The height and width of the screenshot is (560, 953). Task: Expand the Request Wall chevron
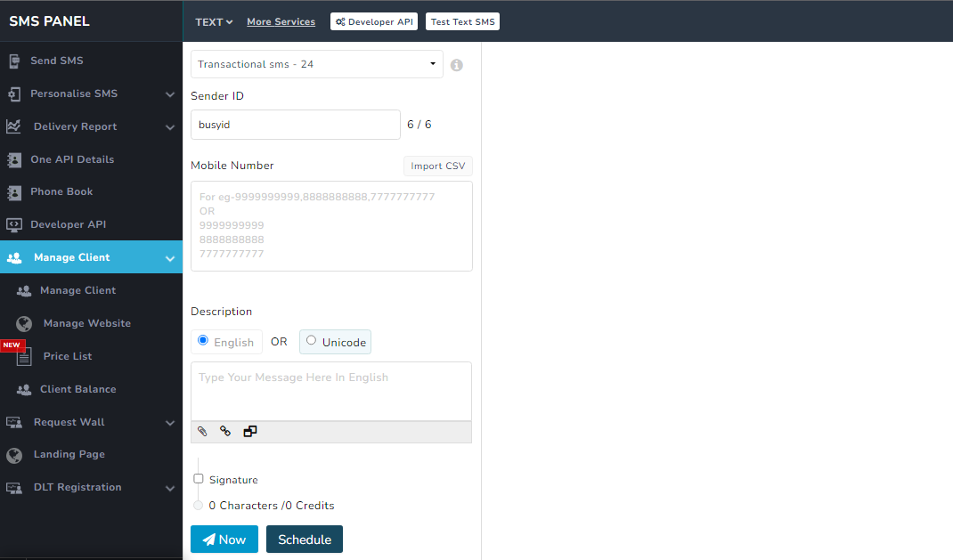pyautogui.click(x=170, y=423)
